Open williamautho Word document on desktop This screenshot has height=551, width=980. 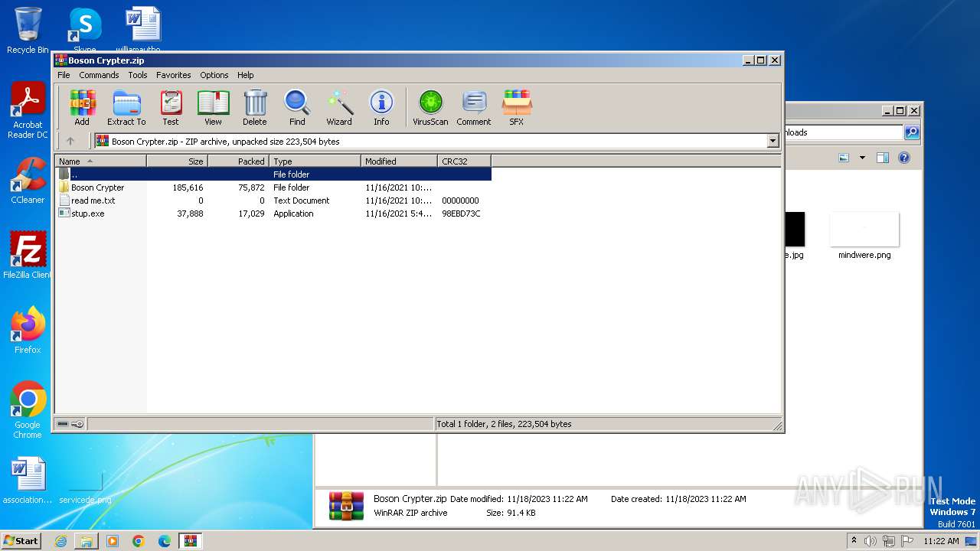coord(143,31)
